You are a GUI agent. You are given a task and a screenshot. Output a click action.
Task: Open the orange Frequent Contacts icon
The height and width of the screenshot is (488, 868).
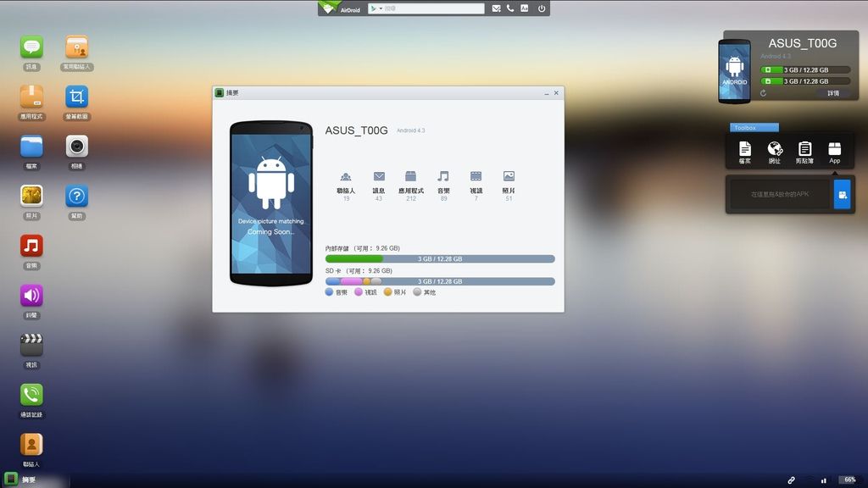[x=77, y=47]
